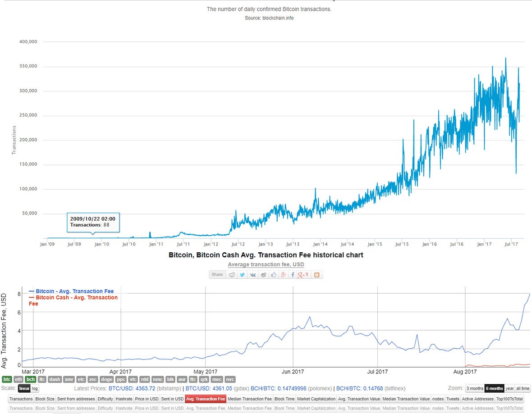Click the thumbs-up like share icon

click(274, 275)
